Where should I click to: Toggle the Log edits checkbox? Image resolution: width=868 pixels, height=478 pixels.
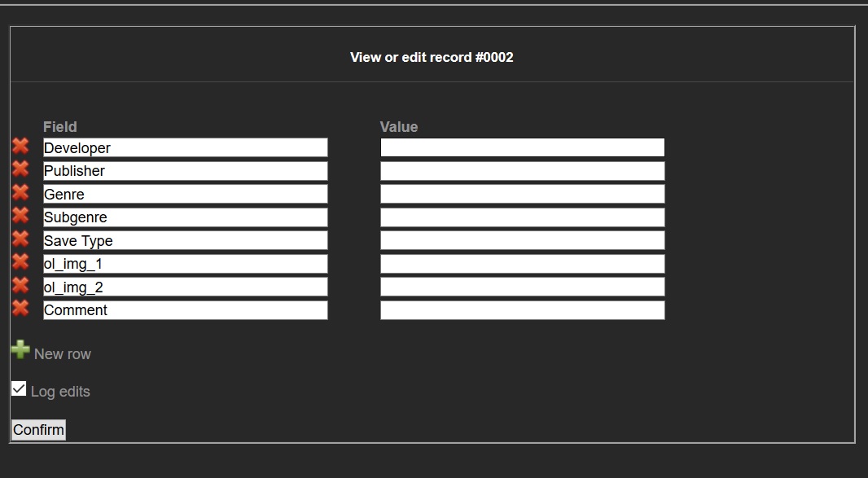point(19,389)
